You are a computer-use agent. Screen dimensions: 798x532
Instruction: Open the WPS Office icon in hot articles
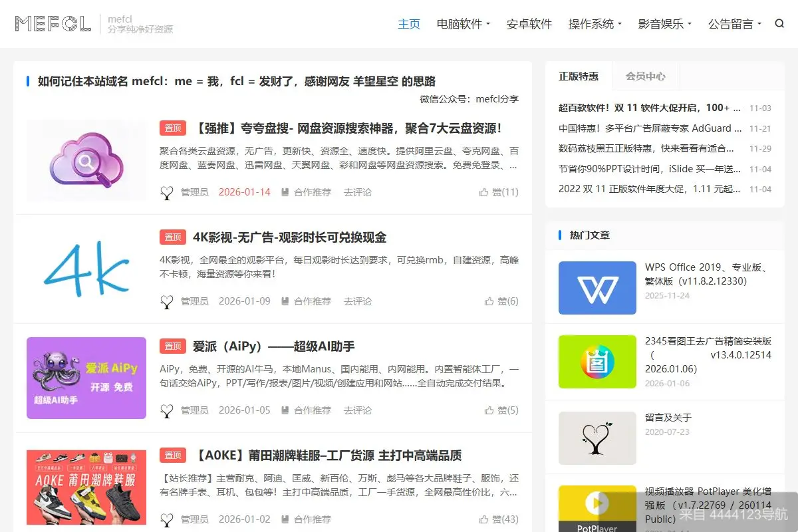(x=597, y=287)
